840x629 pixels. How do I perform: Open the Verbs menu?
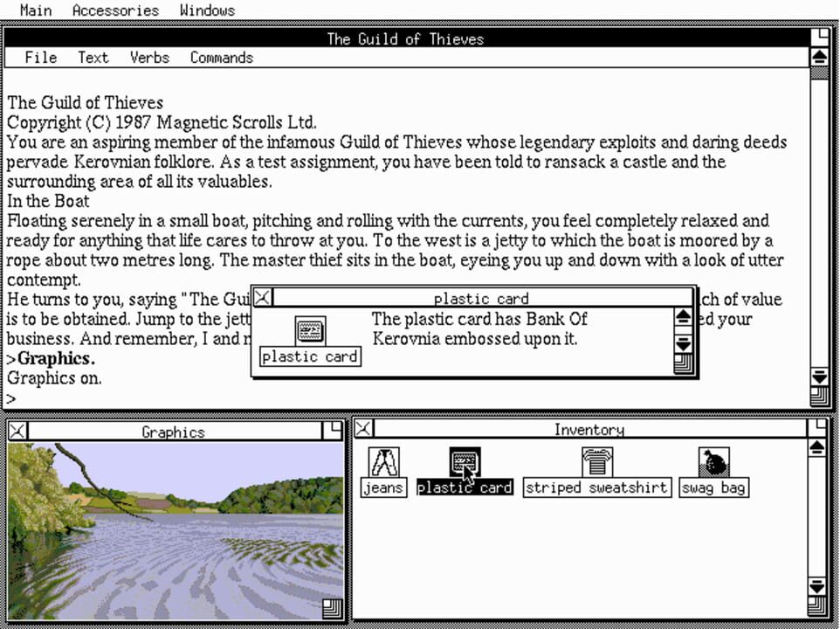[148, 57]
